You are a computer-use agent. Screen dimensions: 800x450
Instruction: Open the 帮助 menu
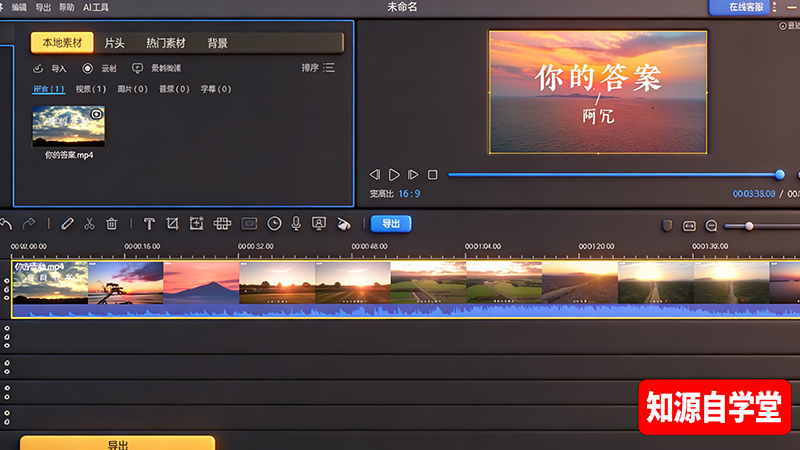click(x=66, y=7)
